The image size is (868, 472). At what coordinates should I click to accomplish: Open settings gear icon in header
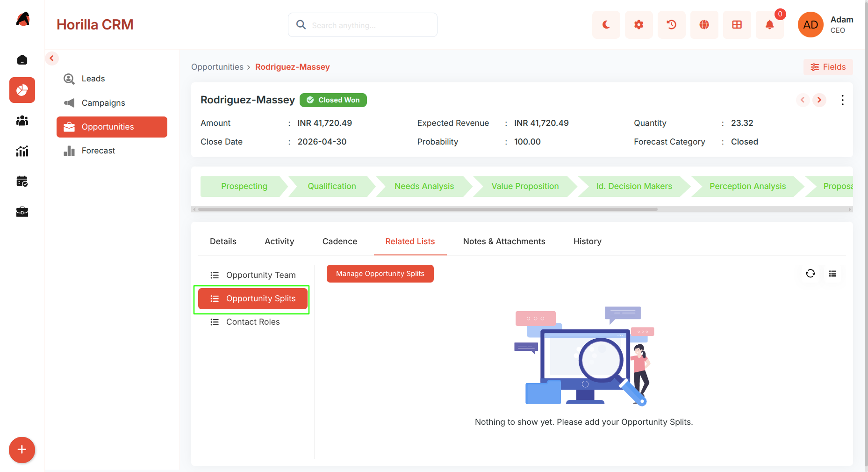pyautogui.click(x=638, y=25)
